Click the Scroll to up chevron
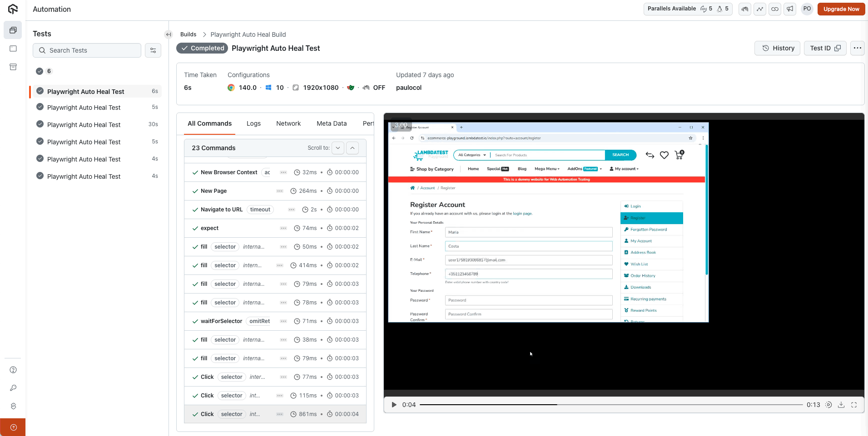Image resolution: width=868 pixels, height=436 pixels. [x=353, y=148]
